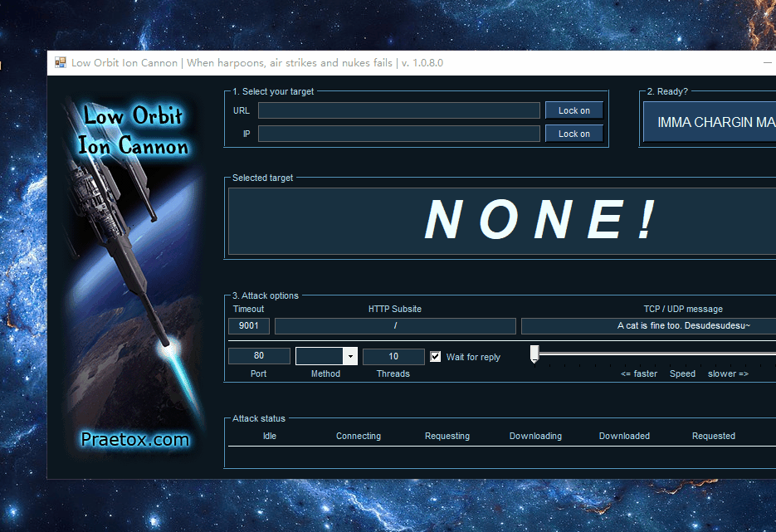Click the HTTP Subsite field
Image resolution: width=776 pixels, height=532 pixels.
[x=395, y=325]
